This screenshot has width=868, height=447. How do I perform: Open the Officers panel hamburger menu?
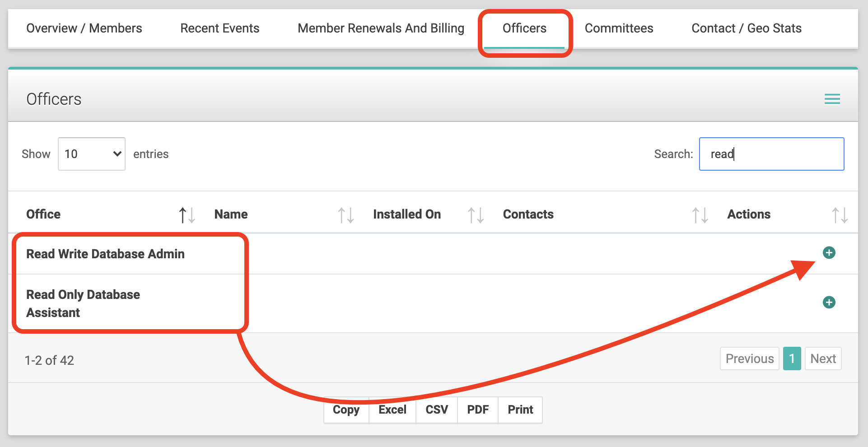832,99
